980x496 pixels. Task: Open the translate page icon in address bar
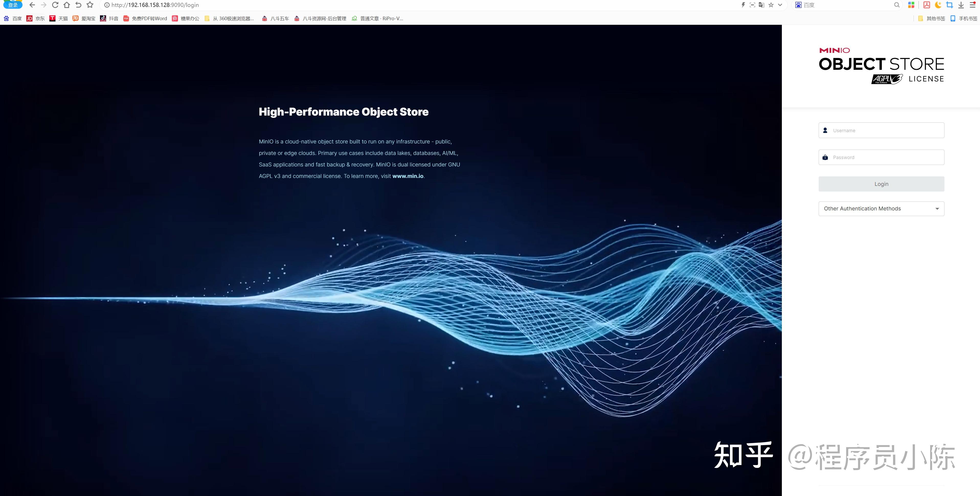click(x=762, y=5)
